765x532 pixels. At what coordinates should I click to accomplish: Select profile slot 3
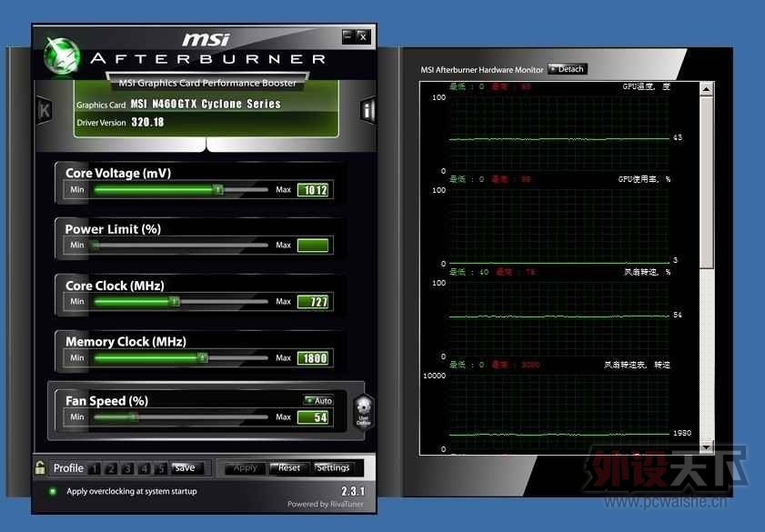click(127, 468)
